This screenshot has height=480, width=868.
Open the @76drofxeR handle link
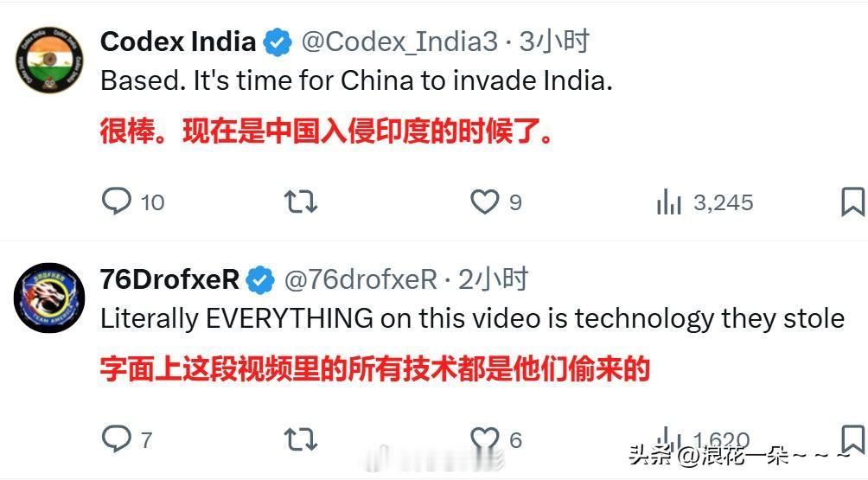361,279
